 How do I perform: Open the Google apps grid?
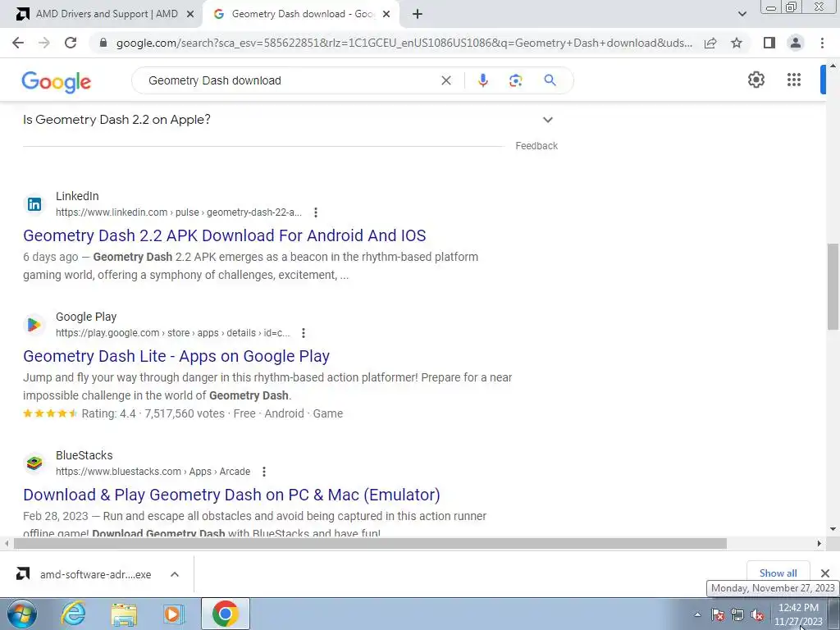(x=794, y=80)
